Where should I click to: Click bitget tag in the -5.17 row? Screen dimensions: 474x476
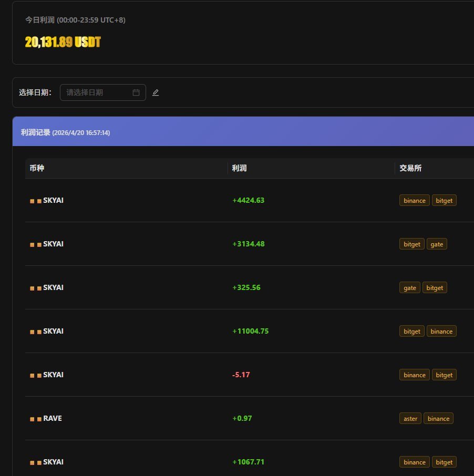[x=444, y=375]
